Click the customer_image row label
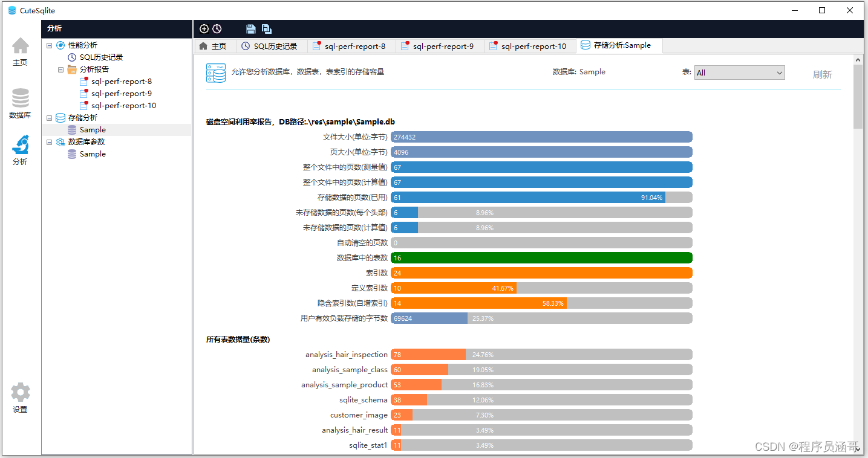The height and width of the screenshot is (458, 868). click(x=359, y=415)
